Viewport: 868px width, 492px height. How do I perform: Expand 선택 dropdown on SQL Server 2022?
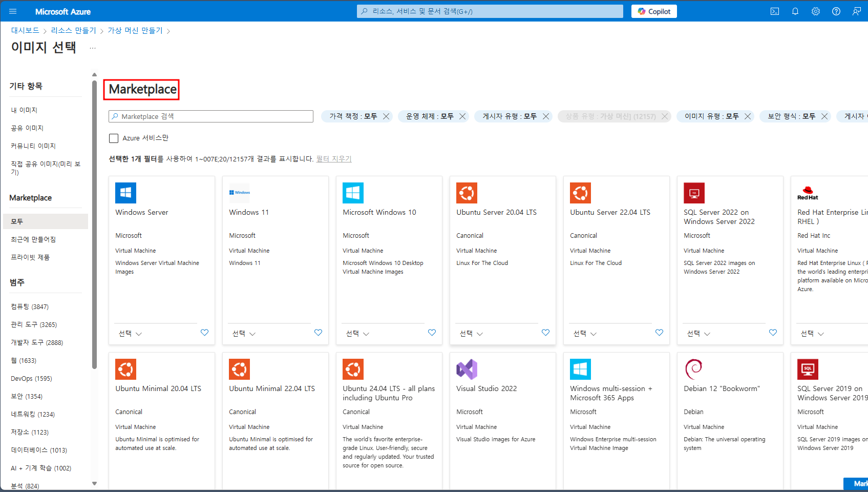[699, 334]
